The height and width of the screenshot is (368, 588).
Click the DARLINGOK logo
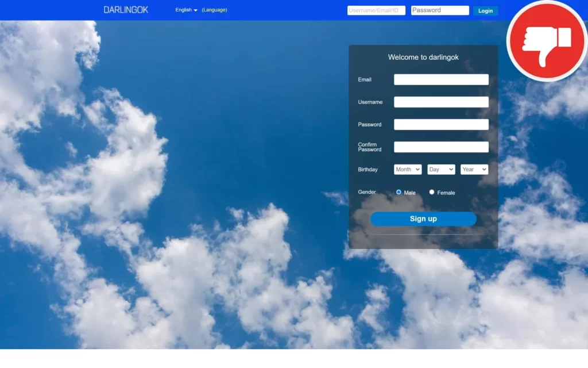click(x=126, y=10)
